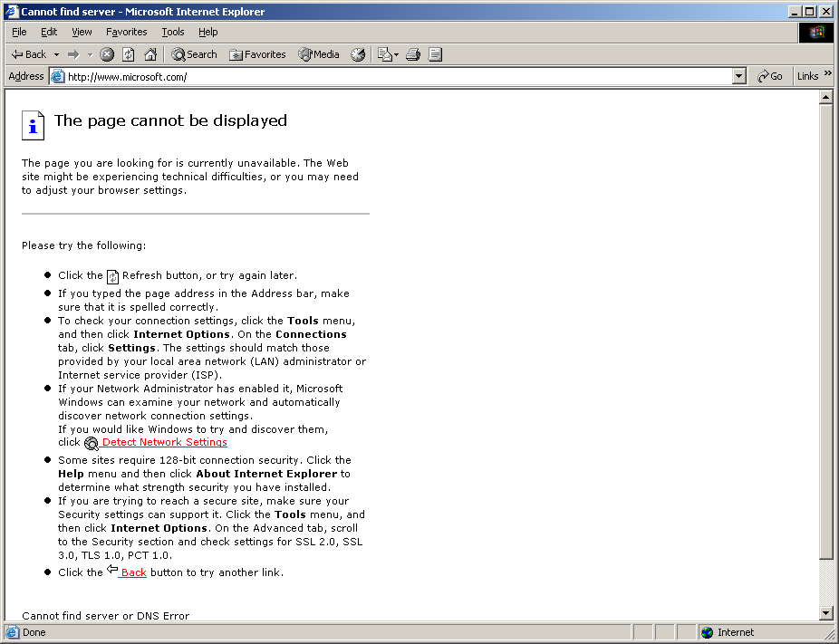The width and height of the screenshot is (839, 644).
Task: Open the Help menu
Action: [x=208, y=32]
